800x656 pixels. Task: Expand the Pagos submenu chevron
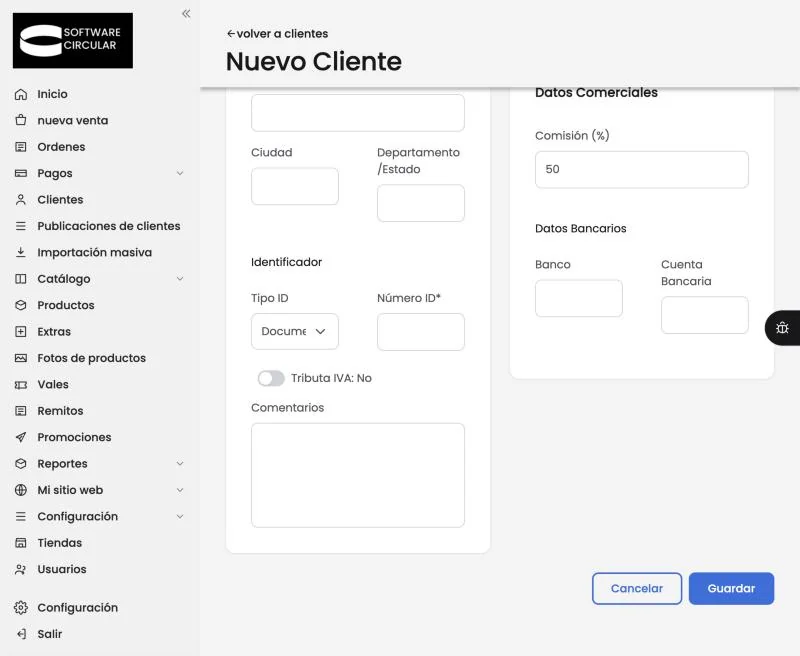tap(180, 173)
